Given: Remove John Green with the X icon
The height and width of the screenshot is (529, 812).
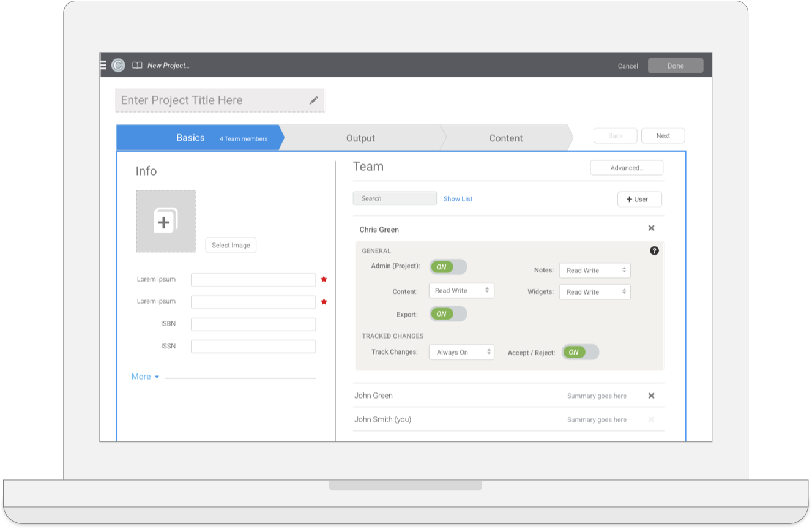Looking at the screenshot, I should 651,396.
